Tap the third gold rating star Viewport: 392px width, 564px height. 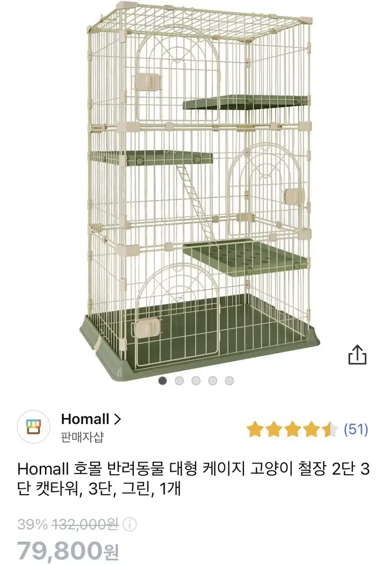pyautogui.click(x=292, y=429)
